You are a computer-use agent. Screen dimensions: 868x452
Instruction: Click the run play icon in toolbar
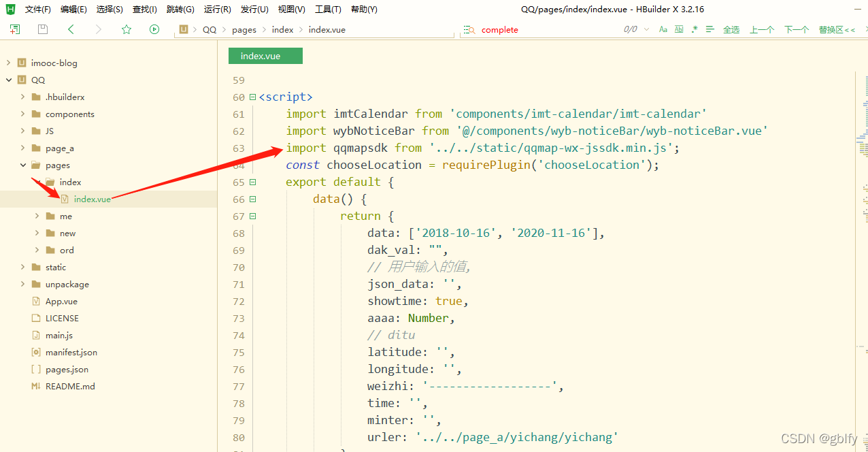[154, 29]
